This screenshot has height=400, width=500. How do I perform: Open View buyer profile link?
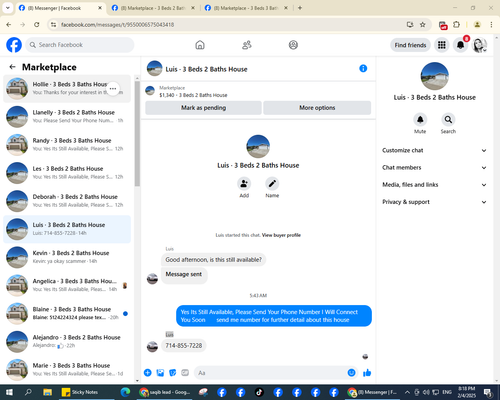tap(281, 235)
